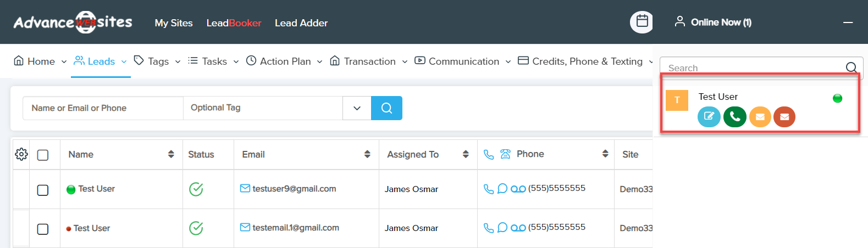Click the green phone call button for Test User
The width and height of the screenshot is (868, 248).
734,117
